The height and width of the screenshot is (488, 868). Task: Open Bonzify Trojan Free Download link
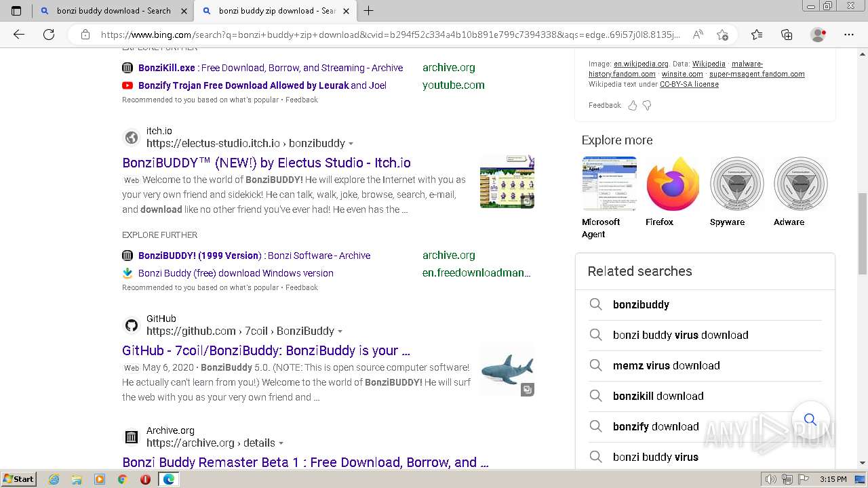[262, 85]
